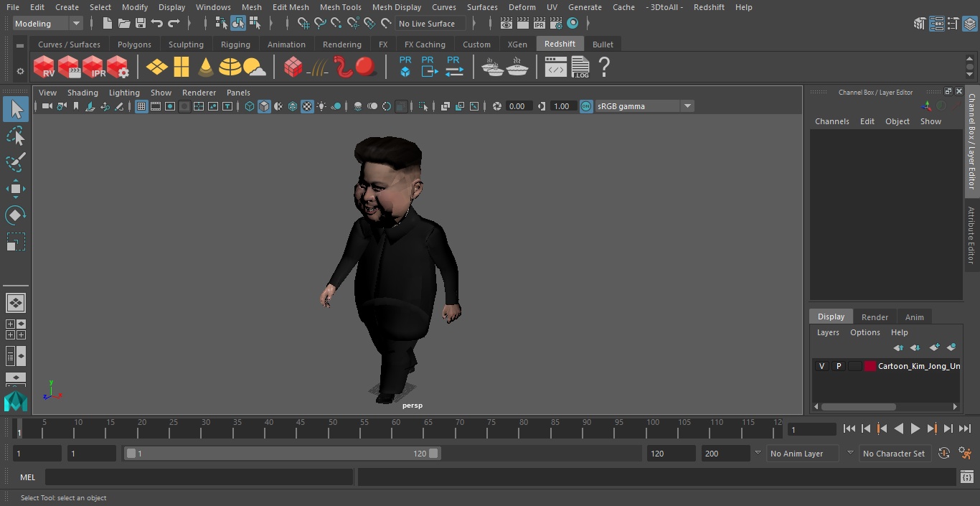Choose the Paint Selection tool
Viewport: 980px width, 506px height.
click(x=15, y=162)
